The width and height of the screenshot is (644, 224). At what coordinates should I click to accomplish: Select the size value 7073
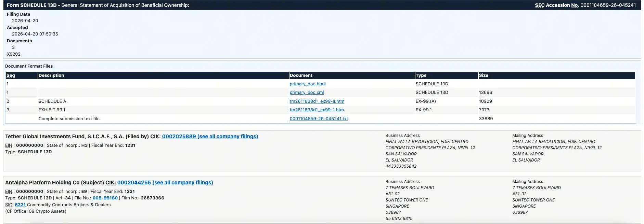click(x=484, y=110)
